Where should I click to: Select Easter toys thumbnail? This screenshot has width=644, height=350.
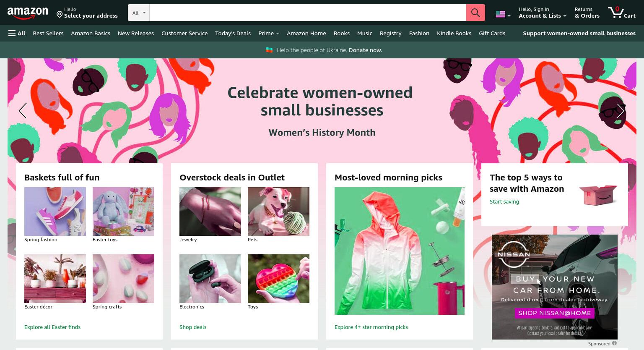(123, 212)
